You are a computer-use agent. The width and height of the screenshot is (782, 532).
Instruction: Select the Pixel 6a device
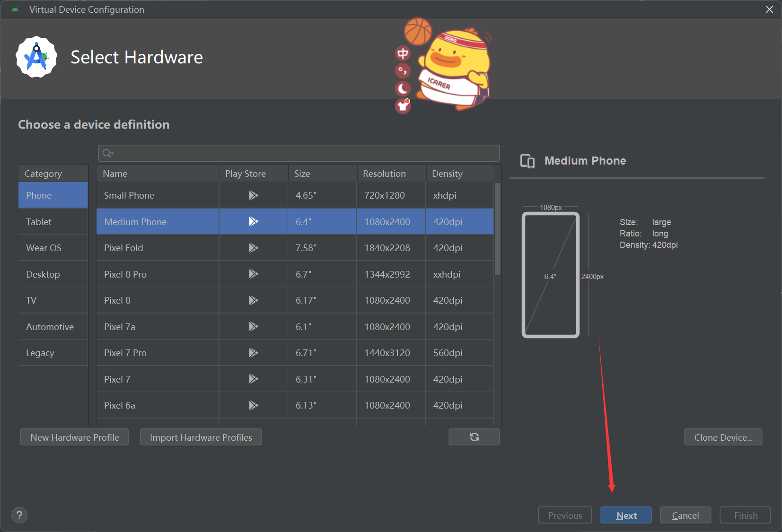(120, 405)
